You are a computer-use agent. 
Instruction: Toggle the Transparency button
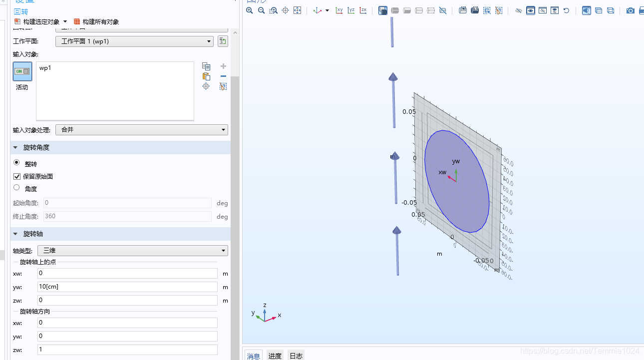point(587,10)
